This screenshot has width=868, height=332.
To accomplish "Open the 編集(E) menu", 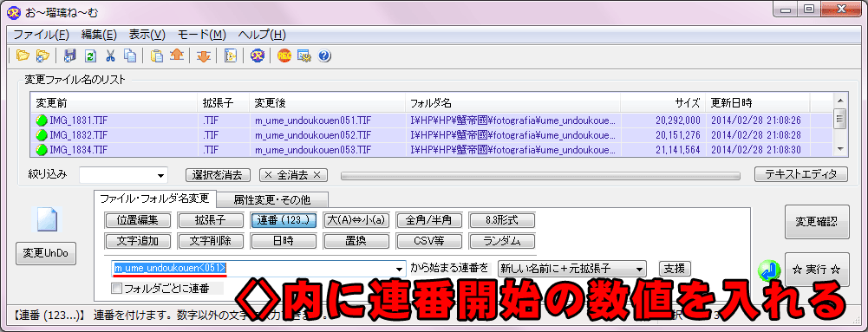I will point(99,35).
